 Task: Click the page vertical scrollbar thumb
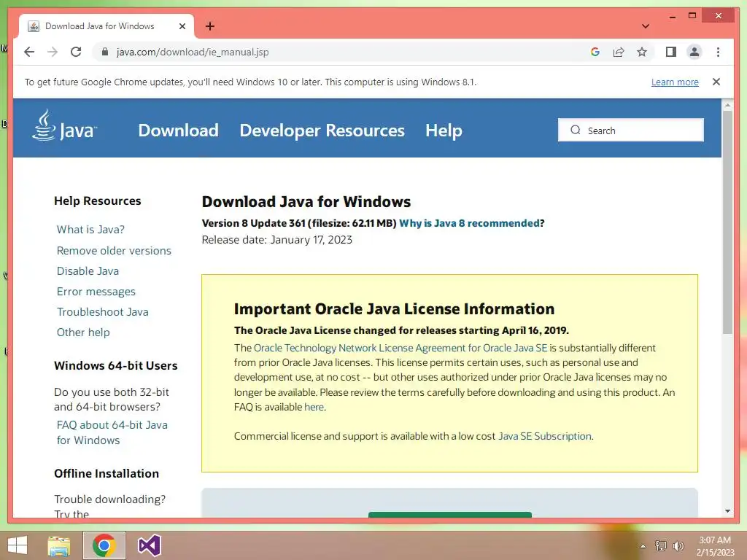[x=727, y=222]
